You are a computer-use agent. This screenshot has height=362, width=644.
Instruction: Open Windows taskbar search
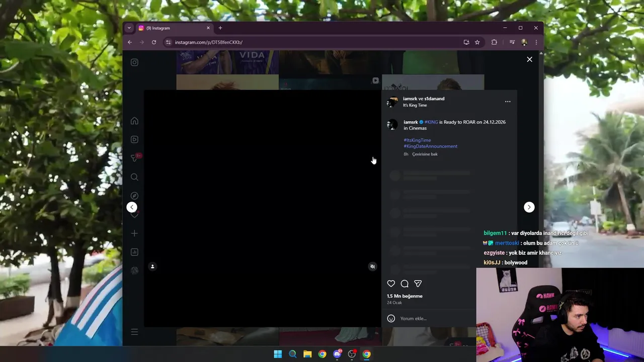click(292, 354)
